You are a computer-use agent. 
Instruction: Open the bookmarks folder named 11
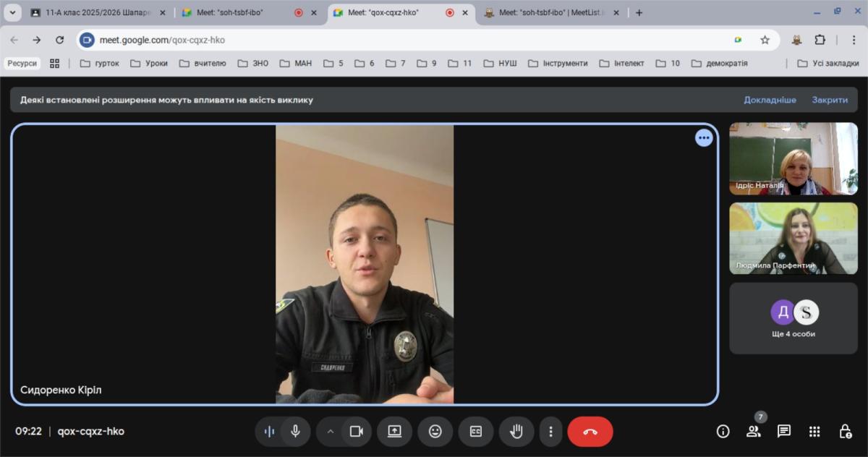coord(460,64)
